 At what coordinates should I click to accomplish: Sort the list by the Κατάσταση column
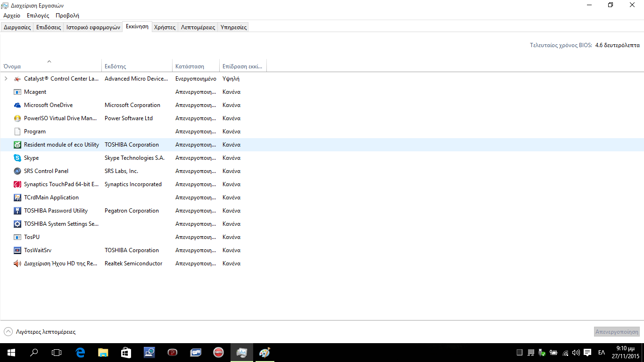tap(196, 66)
